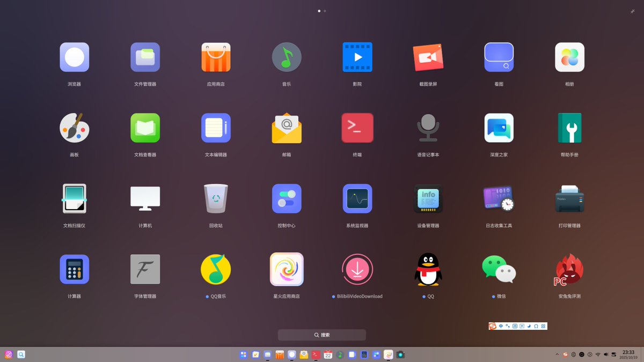Screen dimensions: 644x362
Task: Open quick settings switches in the tray
Action: click(613, 354)
